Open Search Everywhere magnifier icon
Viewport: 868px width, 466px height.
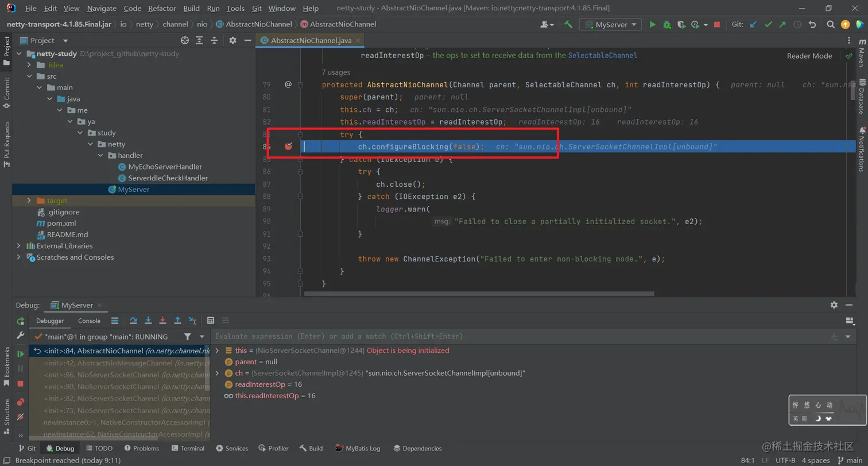point(831,25)
